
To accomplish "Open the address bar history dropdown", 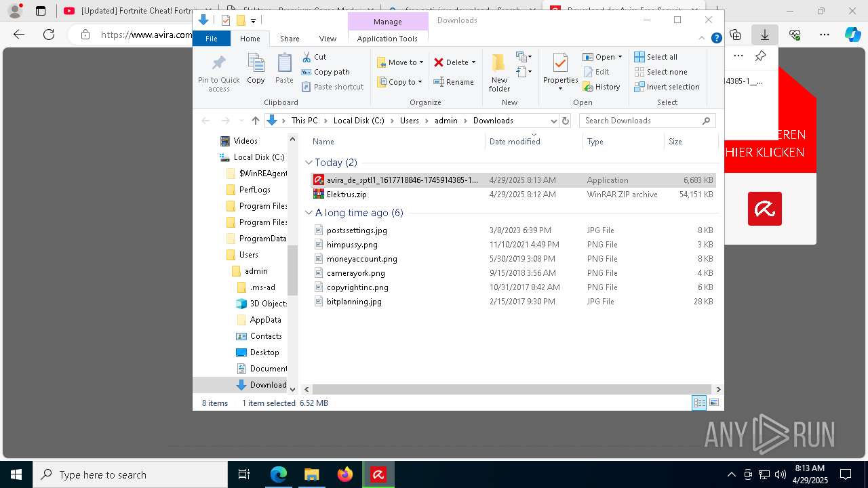I will [553, 121].
